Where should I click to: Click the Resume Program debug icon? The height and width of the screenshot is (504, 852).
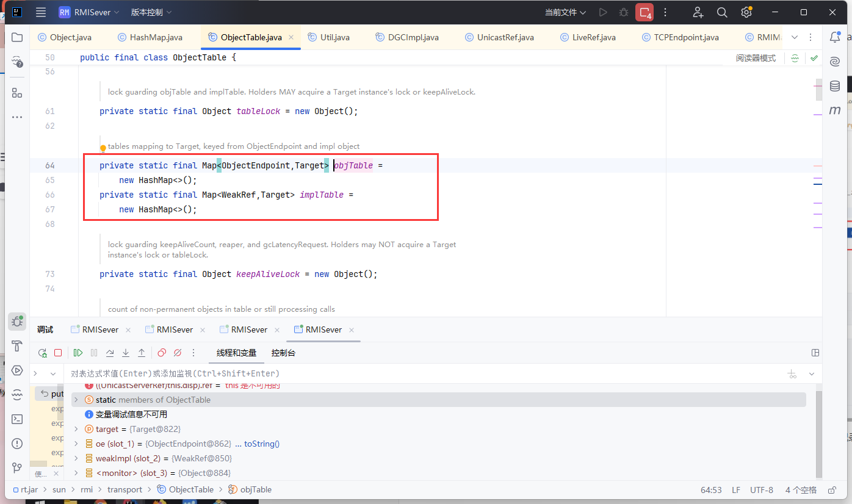pyautogui.click(x=78, y=353)
